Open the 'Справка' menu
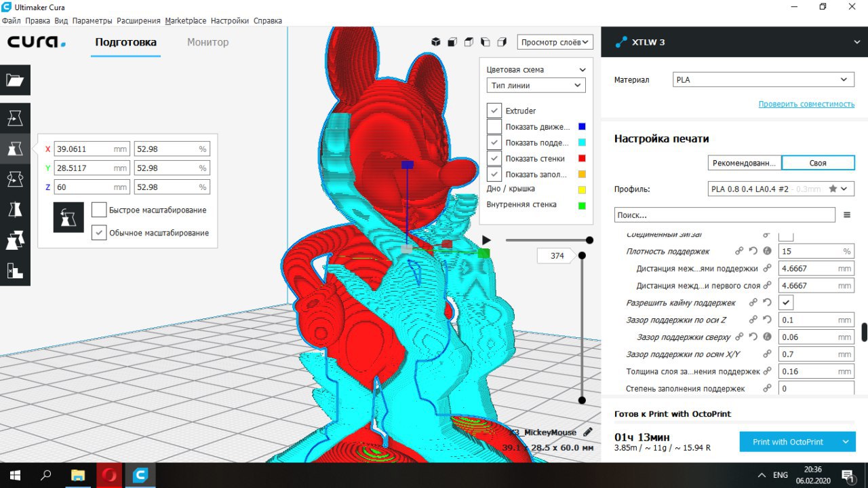 (x=267, y=20)
